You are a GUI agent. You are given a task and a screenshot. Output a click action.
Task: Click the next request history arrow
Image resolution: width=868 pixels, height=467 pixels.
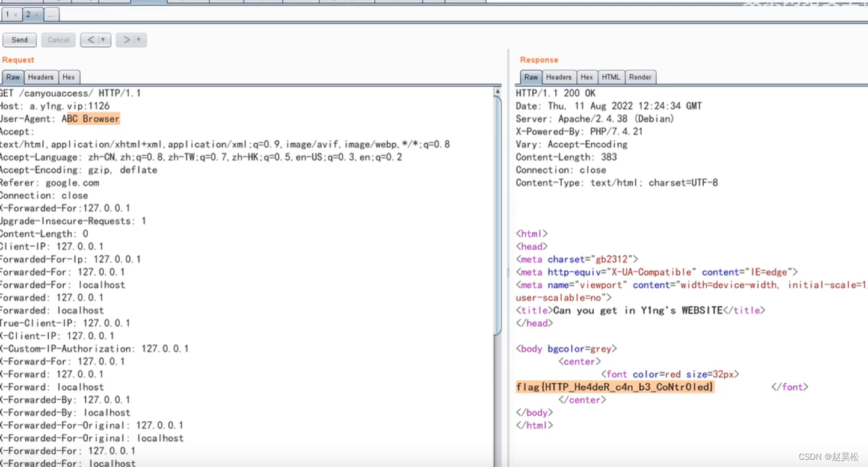click(x=127, y=39)
